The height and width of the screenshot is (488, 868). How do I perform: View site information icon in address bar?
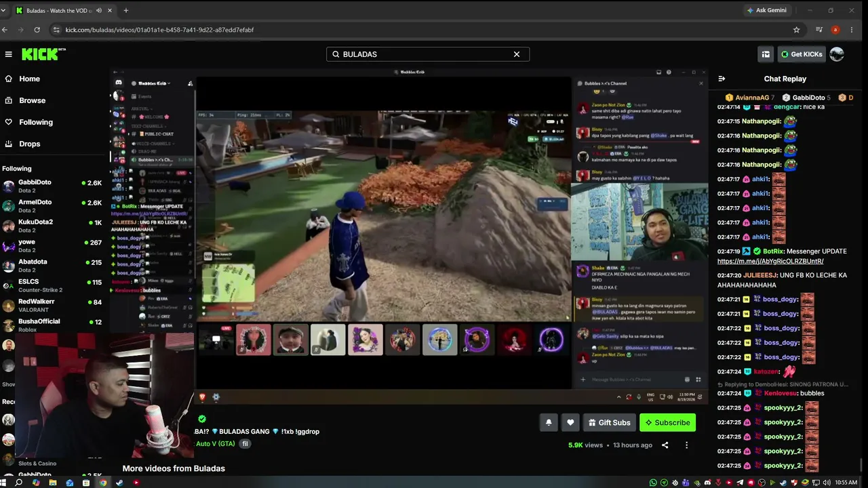click(x=57, y=30)
